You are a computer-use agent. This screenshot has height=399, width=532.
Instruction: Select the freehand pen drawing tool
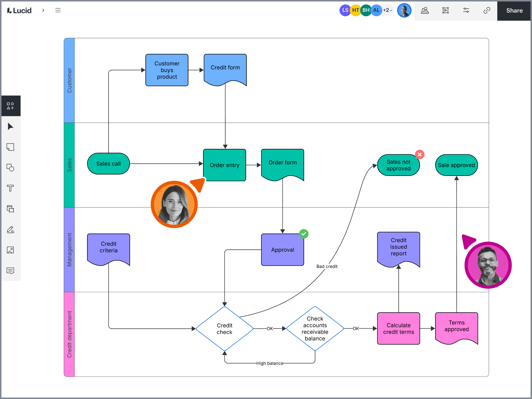point(10,230)
